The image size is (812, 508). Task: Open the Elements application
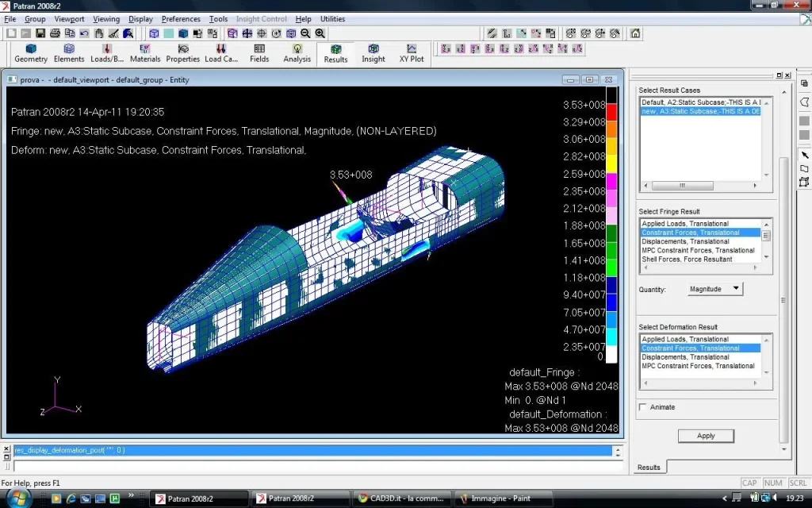(69, 53)
